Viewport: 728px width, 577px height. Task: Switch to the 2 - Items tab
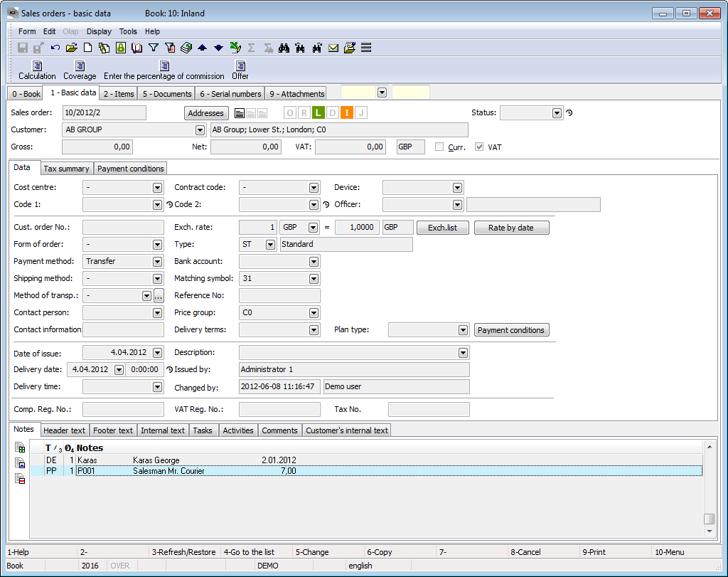(119, 94)
